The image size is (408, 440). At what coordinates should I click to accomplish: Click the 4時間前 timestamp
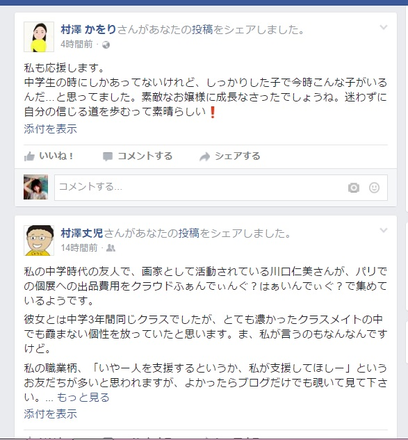tap(76, 45)
